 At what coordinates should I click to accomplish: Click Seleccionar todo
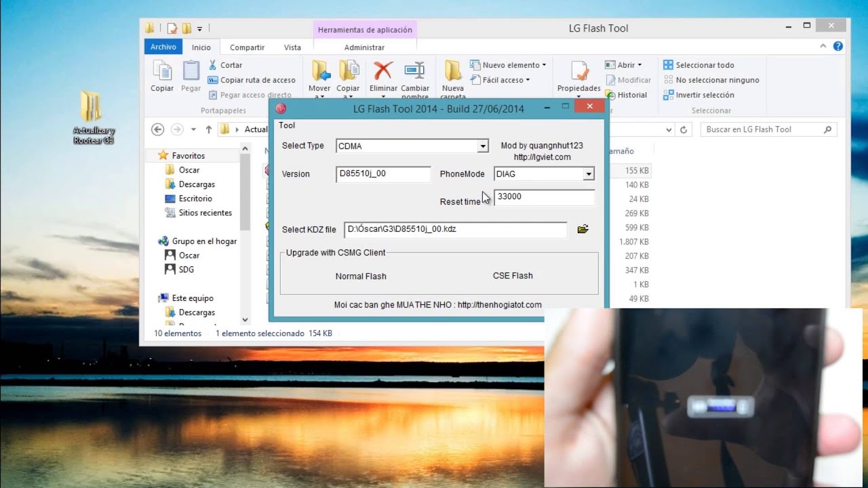(x=699, y=65)
